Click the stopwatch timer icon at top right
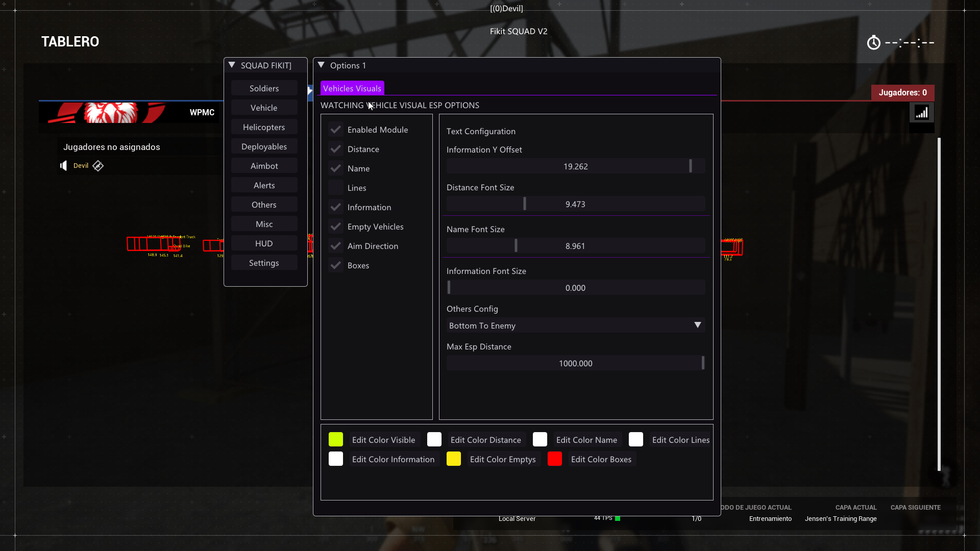This screenshot has height=551, width=980. click(x=873, y=43)
